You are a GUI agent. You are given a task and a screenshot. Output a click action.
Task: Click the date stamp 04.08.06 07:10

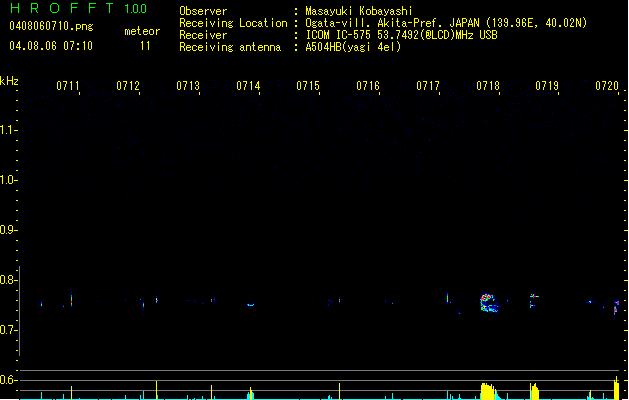tap(51, 46)
